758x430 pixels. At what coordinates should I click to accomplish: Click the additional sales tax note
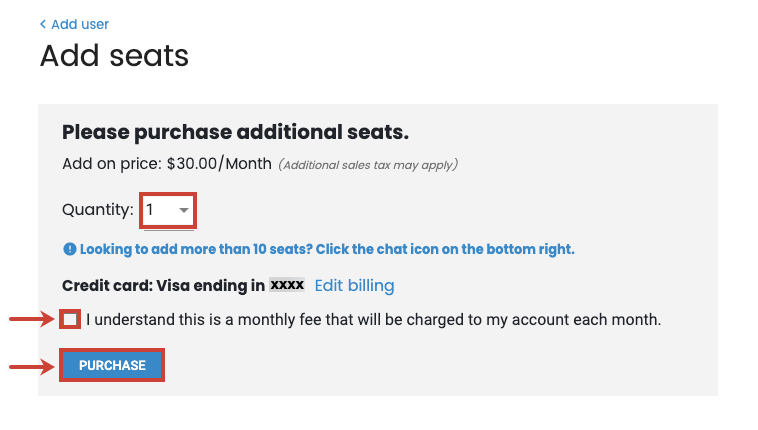click(x=368, y=165)
